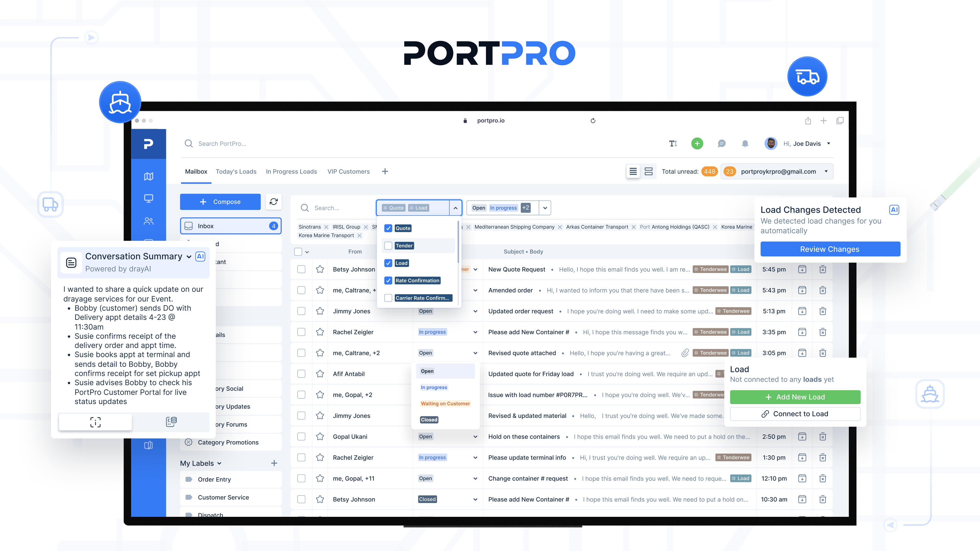Click the Add New Load button
980x551 pixels.
click(795, 397)
